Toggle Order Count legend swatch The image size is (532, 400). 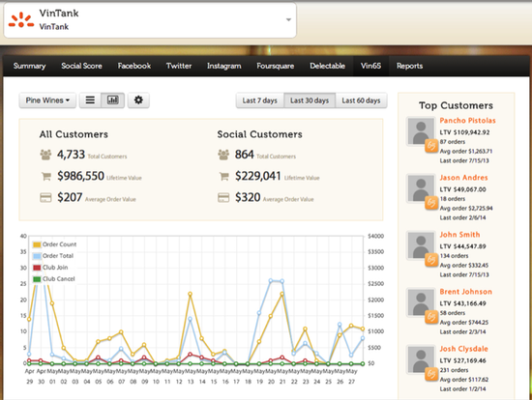37,244
